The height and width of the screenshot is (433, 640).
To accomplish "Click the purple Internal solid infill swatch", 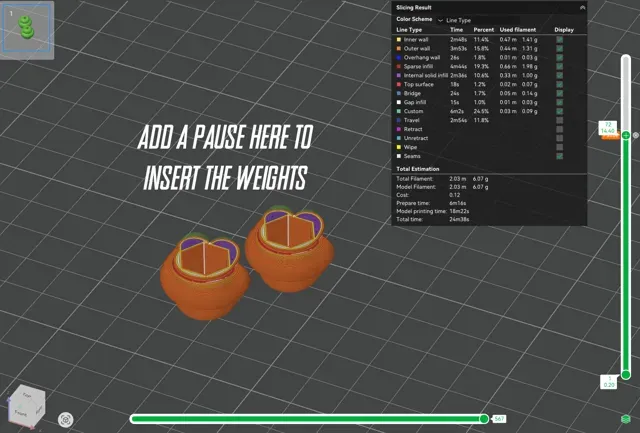I will click(x=399, y=75).
